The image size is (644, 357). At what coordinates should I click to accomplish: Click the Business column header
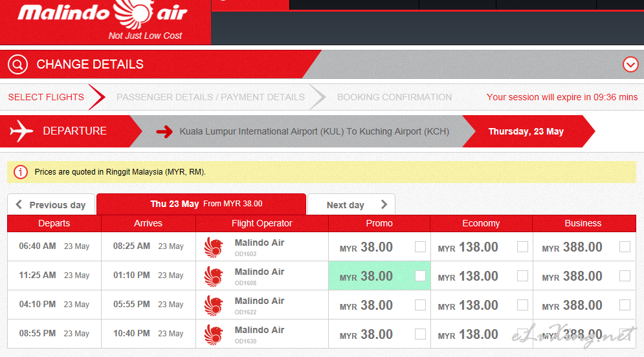click(x=583, y=223)
